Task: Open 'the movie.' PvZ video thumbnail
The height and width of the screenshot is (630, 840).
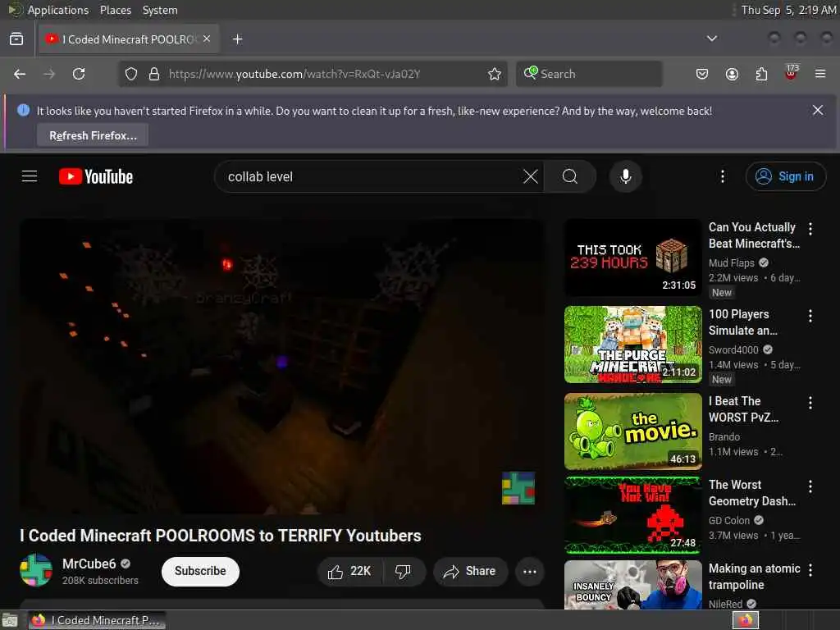Action: click(x=632, y=431)
